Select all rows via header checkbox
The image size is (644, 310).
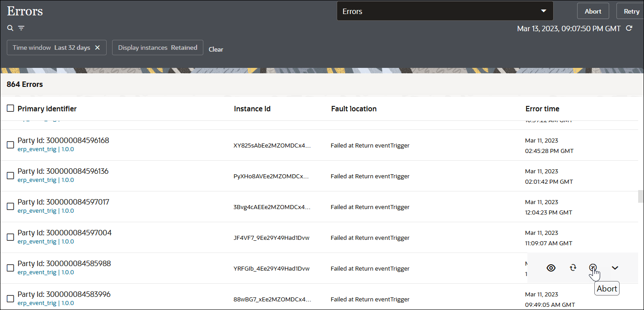coord(10,109)
